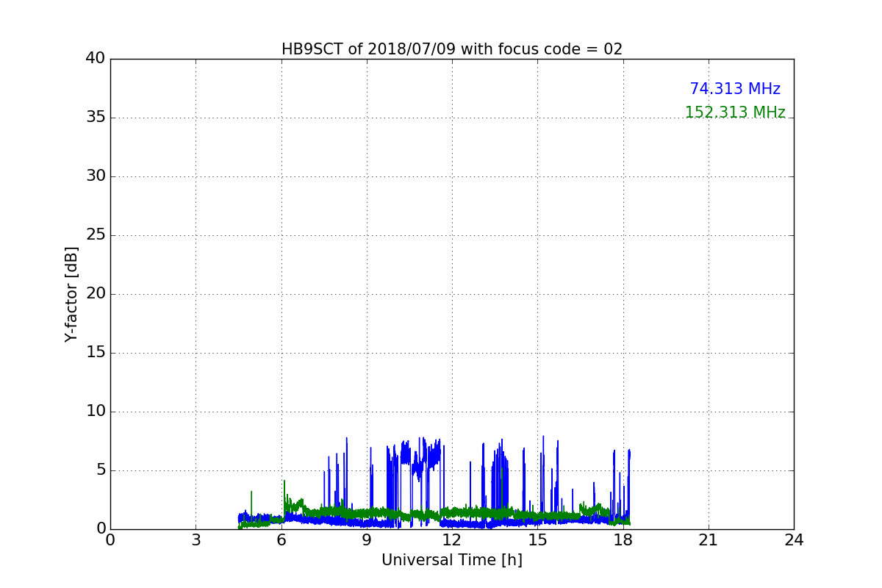882x588 pixels.
Task: Click x-axis tick label 6
Action: point(282,540)
